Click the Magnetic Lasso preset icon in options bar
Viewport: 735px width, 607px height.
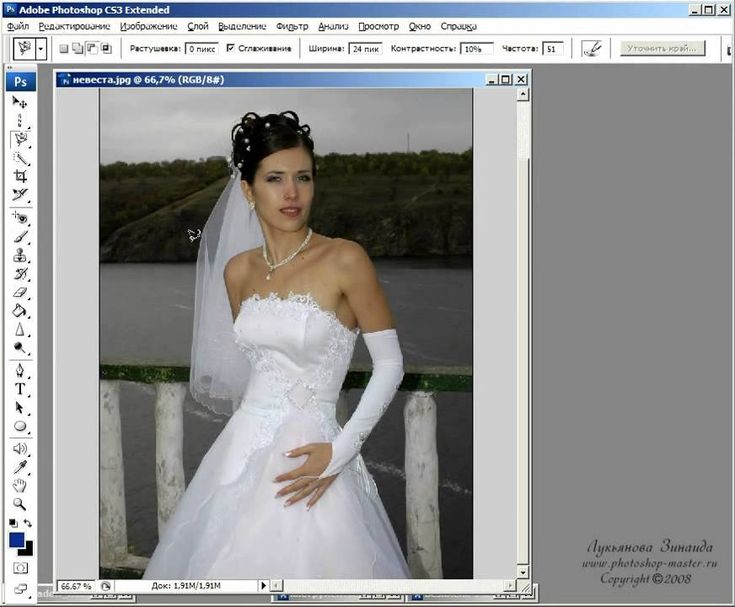(x=24, y=49)
